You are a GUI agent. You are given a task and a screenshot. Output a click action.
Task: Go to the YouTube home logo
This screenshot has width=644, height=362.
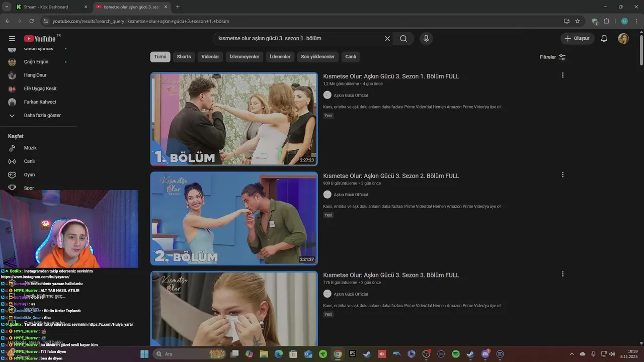[40, 39]
